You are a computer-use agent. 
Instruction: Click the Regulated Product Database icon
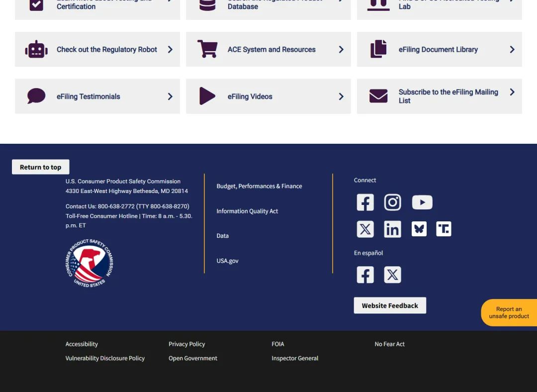tap(207, 5)
